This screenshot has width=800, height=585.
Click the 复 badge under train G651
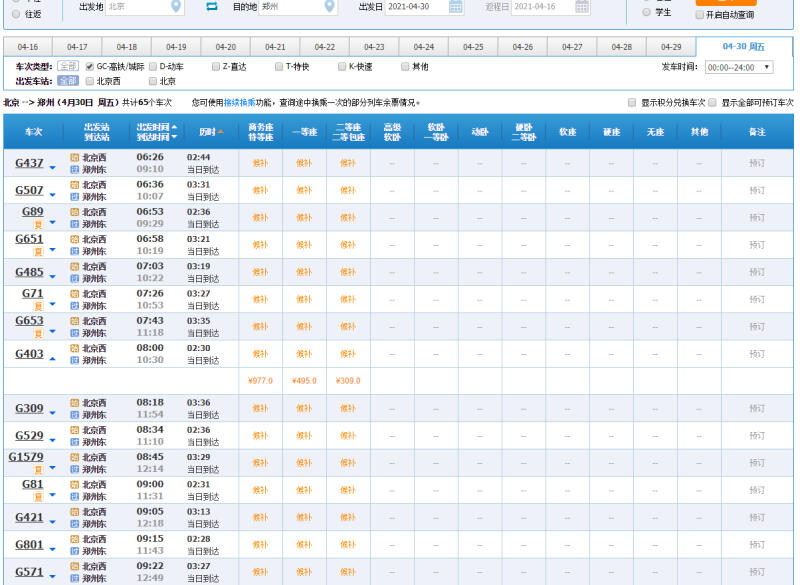39,252
